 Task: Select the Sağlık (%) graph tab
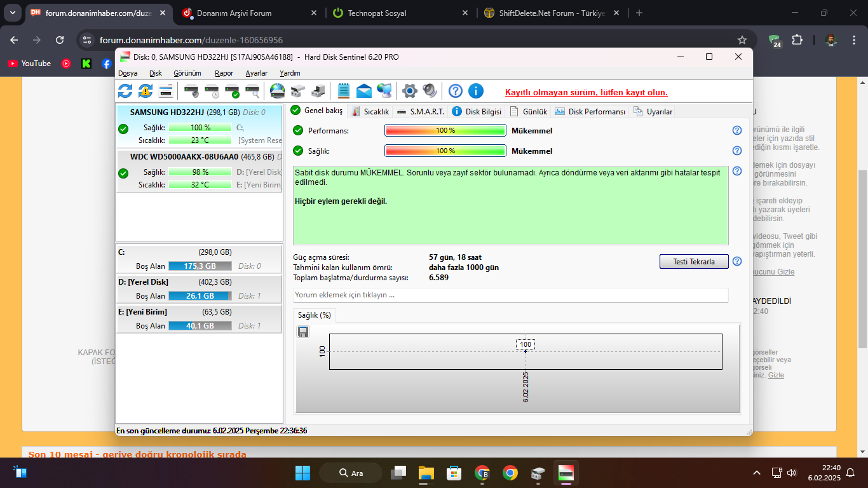316,315
